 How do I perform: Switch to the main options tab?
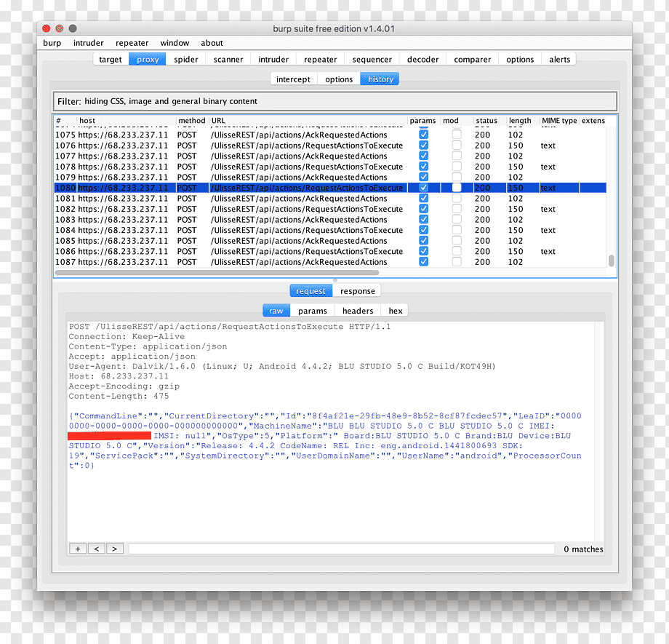click(x=520, y=60)
